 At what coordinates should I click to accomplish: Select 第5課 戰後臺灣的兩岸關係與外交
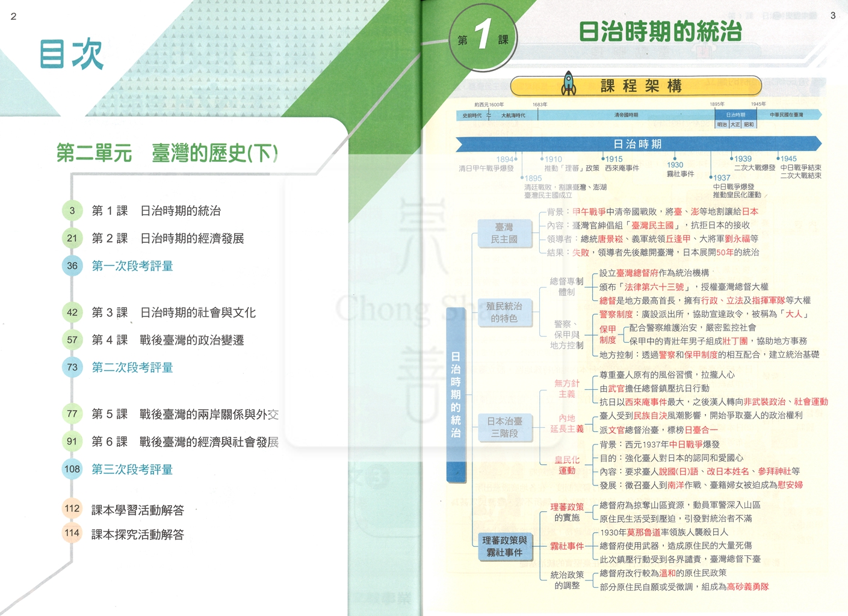coord(185,414)
